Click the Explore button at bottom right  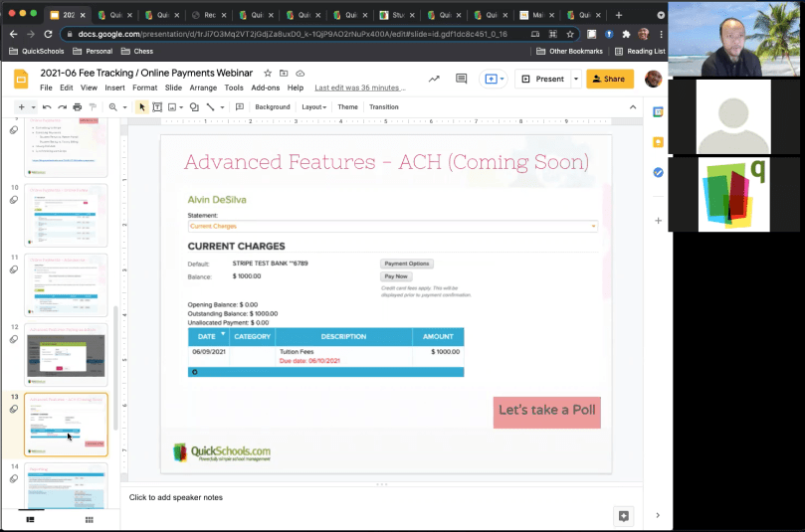point(623,515)
